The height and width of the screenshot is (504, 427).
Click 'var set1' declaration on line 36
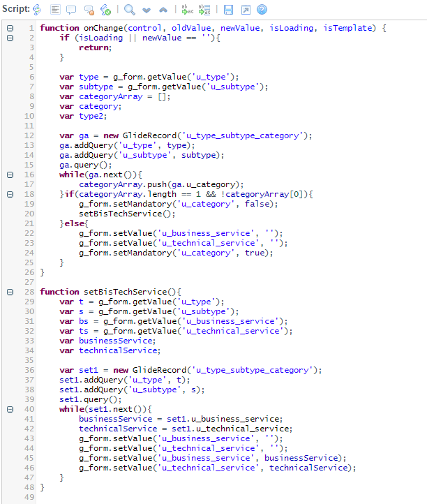pos(79,370)
